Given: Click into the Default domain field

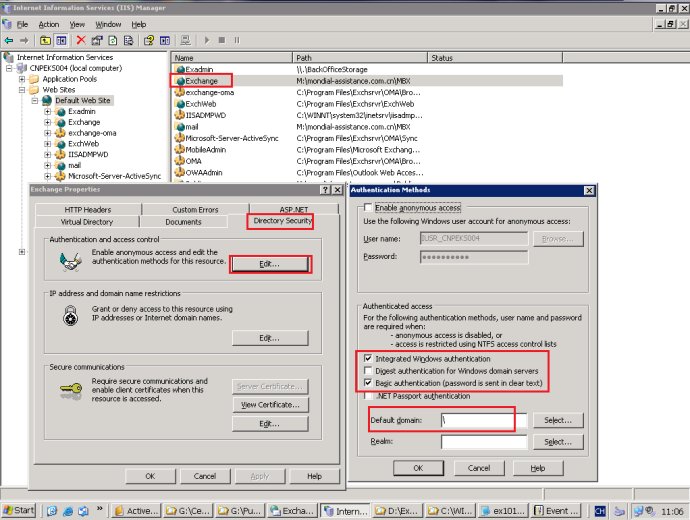Looking at the screenshot, I should pos(484,420).
